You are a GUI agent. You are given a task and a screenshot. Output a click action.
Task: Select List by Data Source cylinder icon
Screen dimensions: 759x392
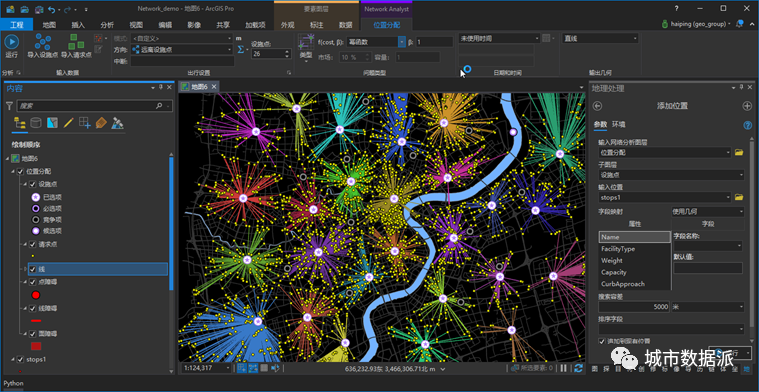point(36,122)
